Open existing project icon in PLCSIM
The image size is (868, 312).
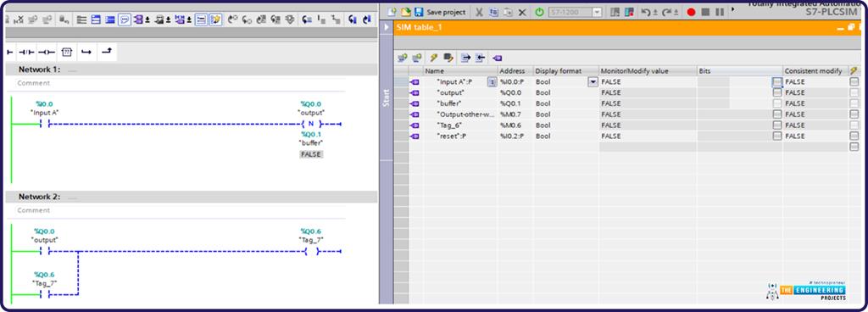406,12
